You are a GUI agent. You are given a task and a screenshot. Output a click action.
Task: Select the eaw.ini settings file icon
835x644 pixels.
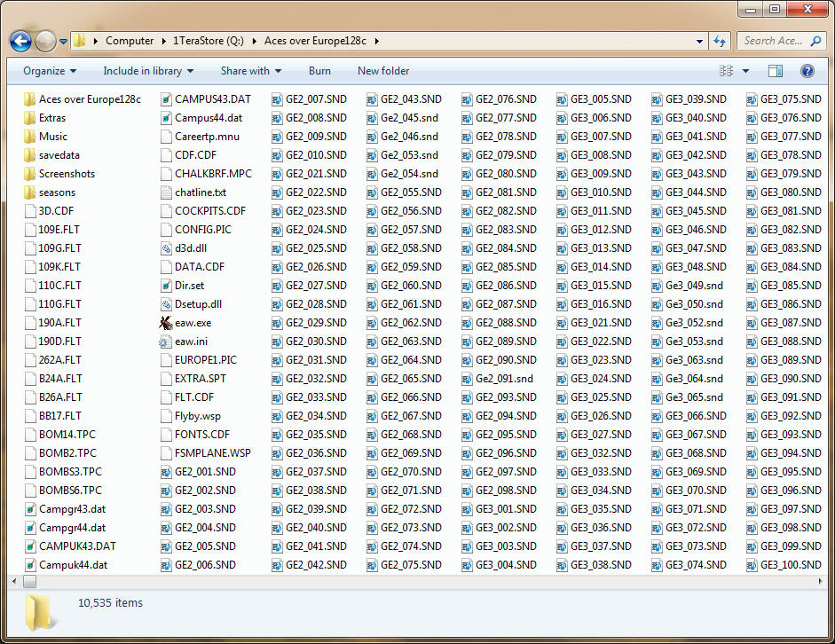(x=166, y=342)
